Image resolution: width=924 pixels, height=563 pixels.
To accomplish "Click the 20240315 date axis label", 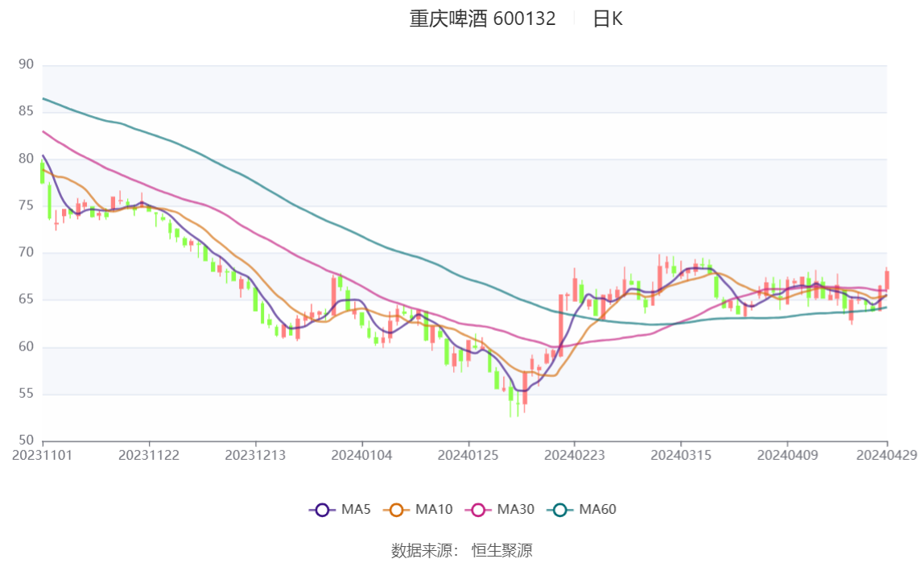I will [x=681, y=456].
